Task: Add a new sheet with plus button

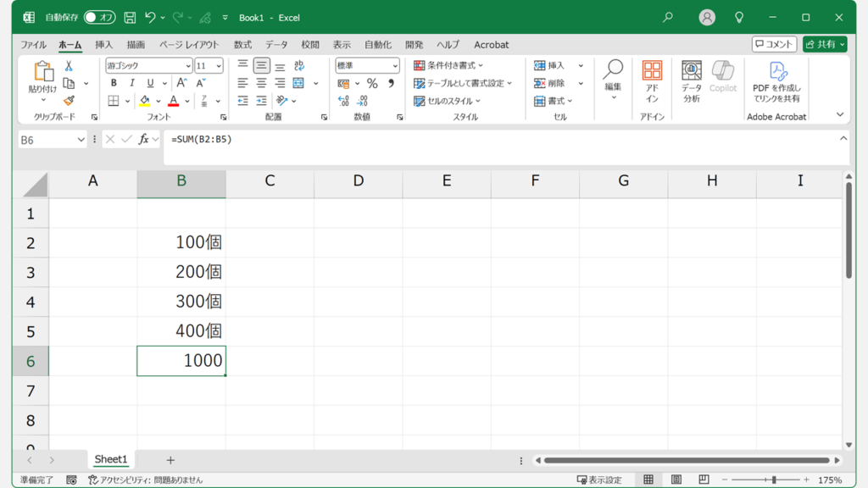Action: pos(170,460)
